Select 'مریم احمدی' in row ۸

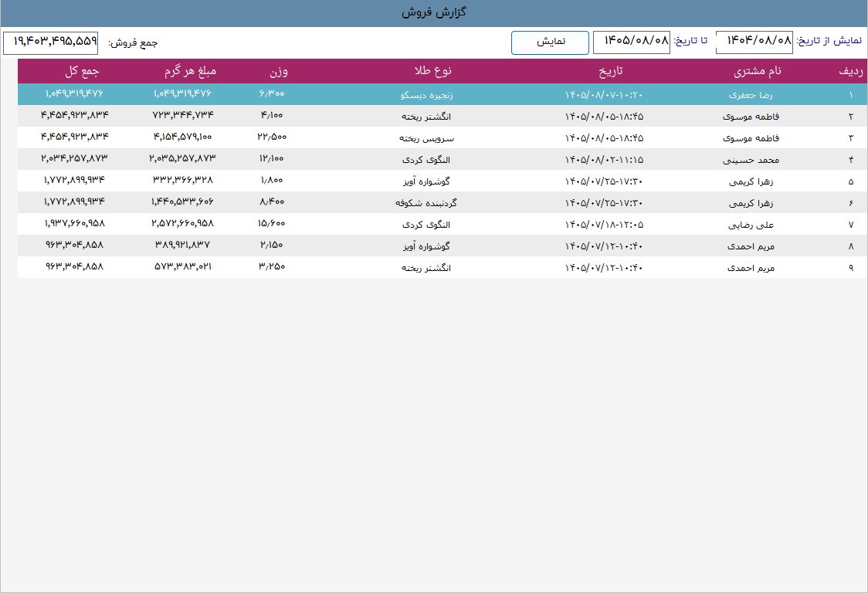(751, 246)
